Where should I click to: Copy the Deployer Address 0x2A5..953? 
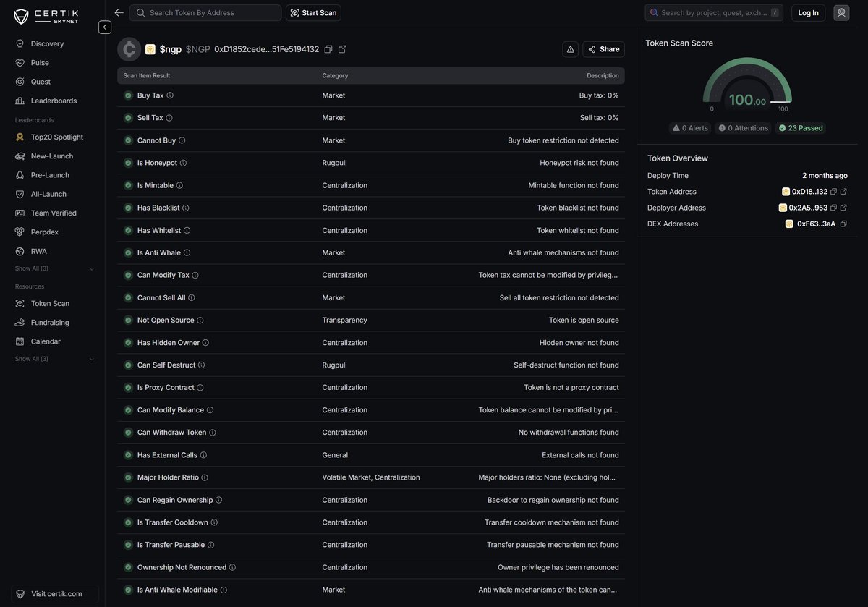point(833,208)
